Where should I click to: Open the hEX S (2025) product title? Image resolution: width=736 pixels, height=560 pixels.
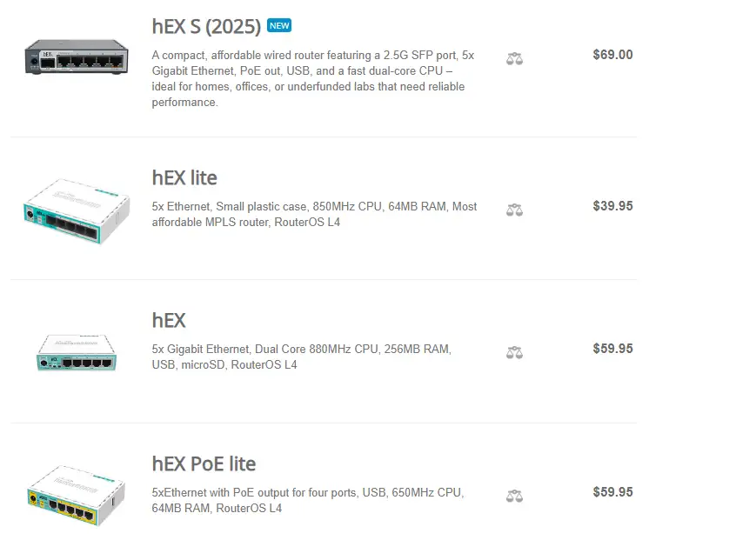(206, 27)
